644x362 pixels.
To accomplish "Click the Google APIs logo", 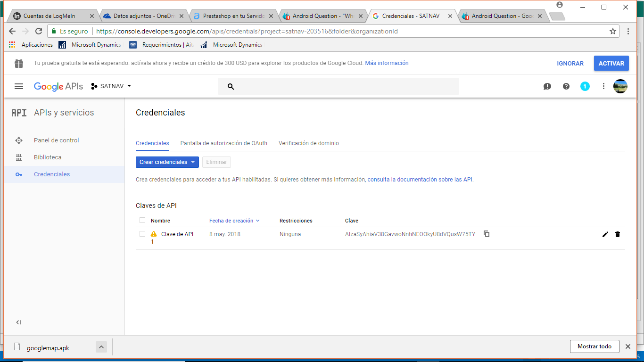I will coord(58,87).
